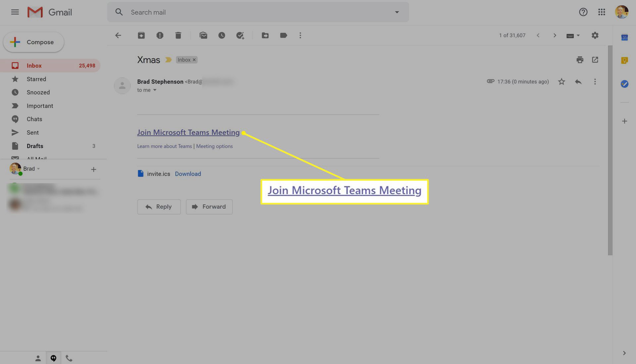This screenshot has width=636, height=364.
Task: Go to the older email arrow
Action: [555, 35]
